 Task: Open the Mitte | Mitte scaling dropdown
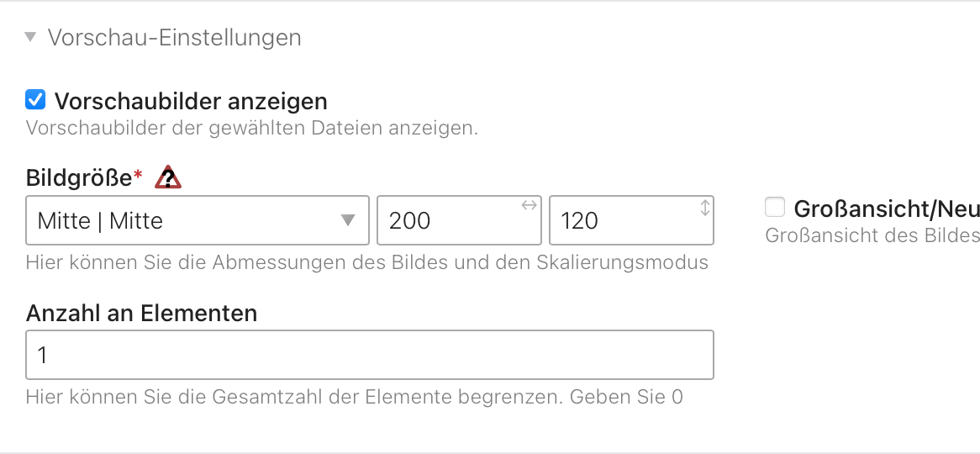(198, 221)
